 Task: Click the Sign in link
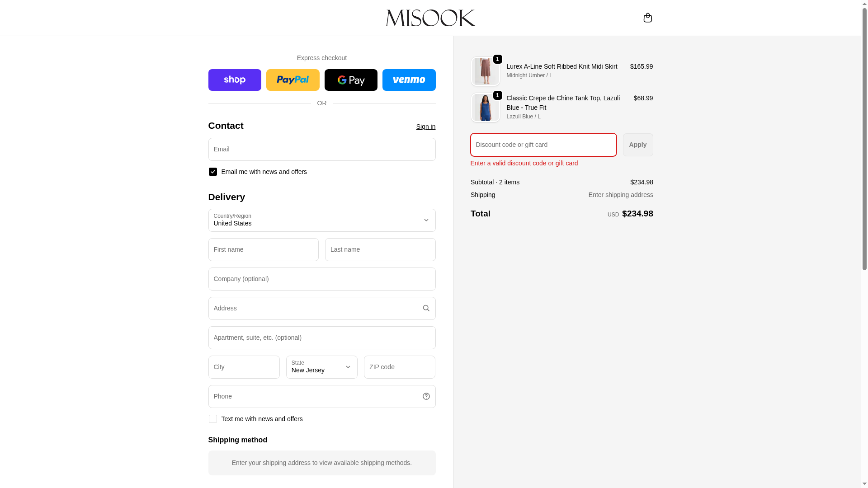425,127
